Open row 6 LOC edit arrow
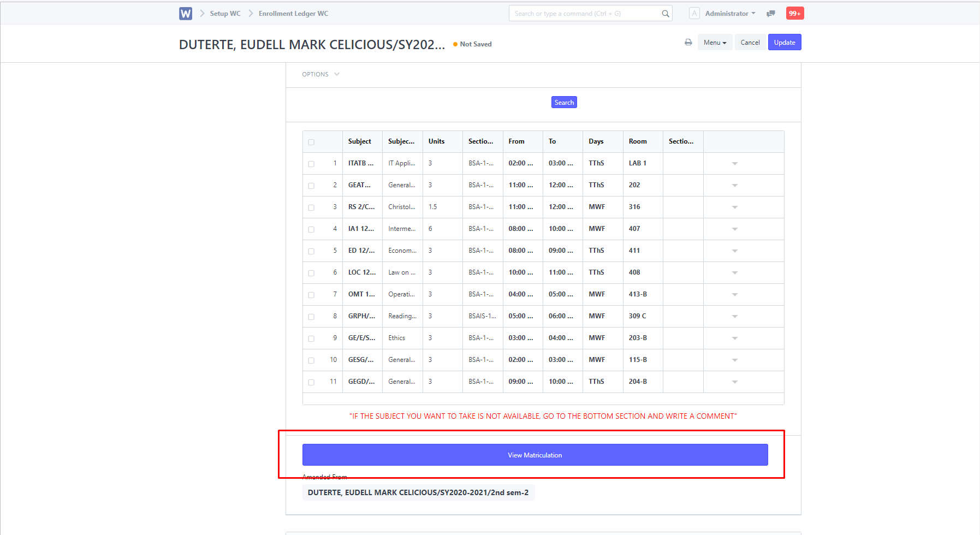 click(735, 273)
